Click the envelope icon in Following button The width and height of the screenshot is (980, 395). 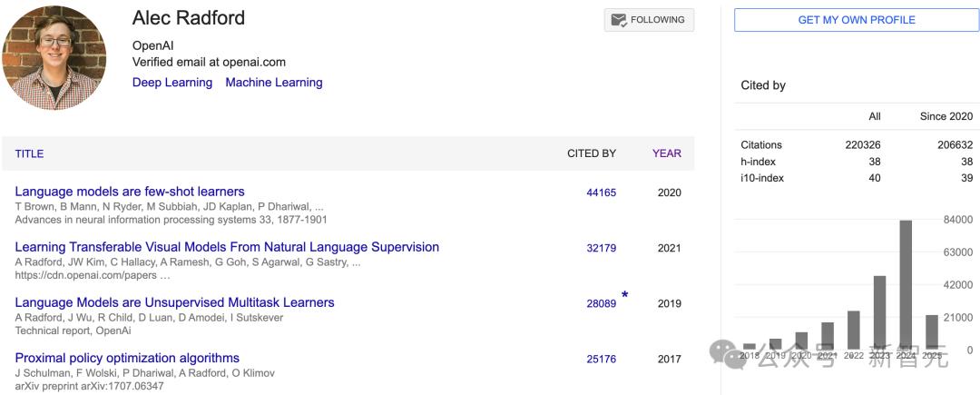(620, 20)
